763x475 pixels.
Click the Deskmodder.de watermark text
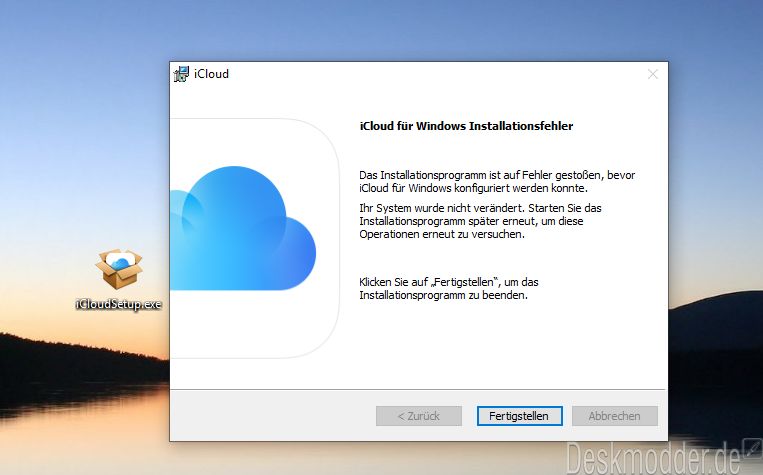click(x=652, y=458)
